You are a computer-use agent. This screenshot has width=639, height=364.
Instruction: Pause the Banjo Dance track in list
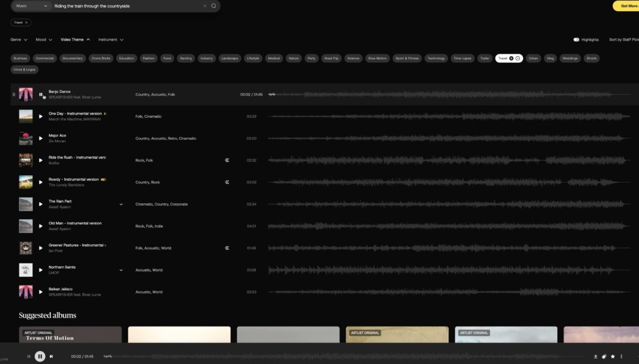click(x=41, y=95)
